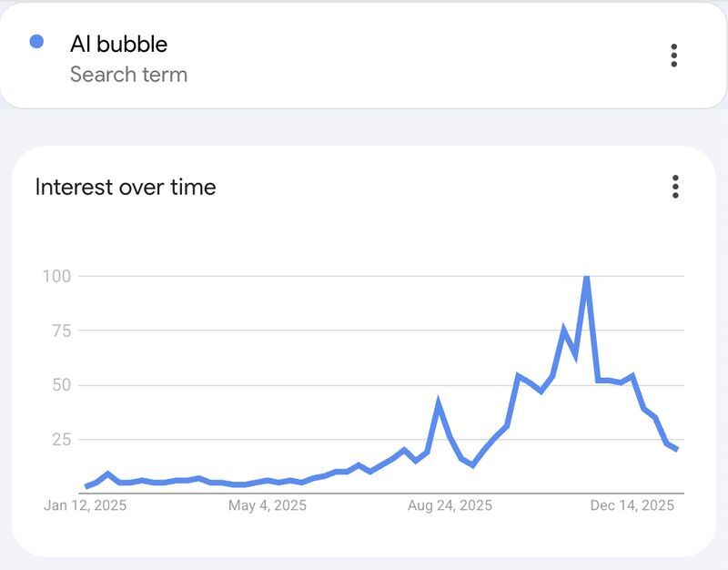Click the Jan 12, 2025 axis label
Viewport: 728px width, 570px height.
pyautogui.click(x=85, y=505)
